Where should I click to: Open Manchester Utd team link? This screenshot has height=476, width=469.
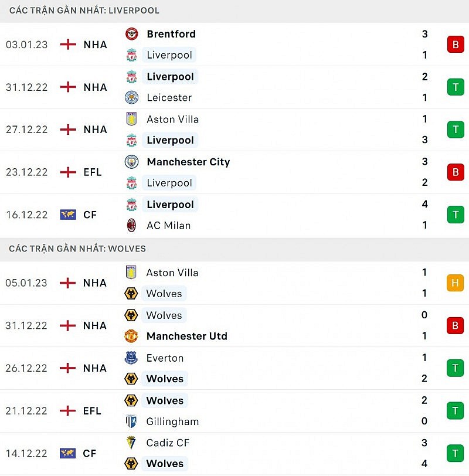(x=186, y=336)
